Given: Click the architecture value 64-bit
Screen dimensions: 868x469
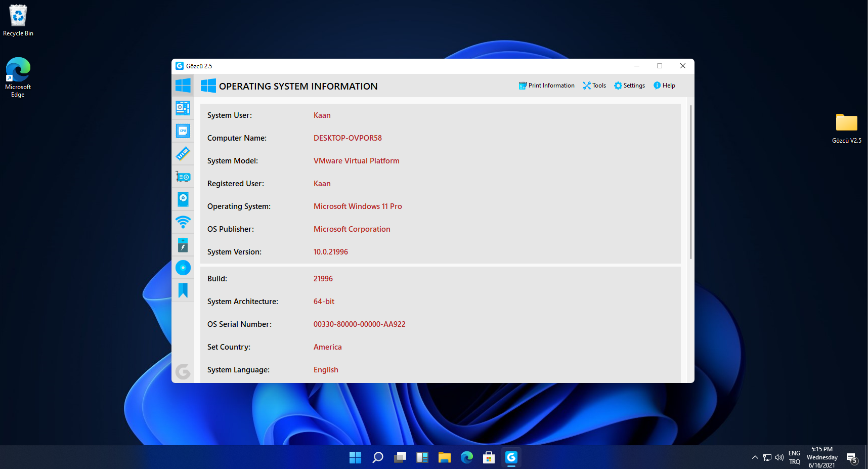Looking at the screenshot, I should (x=324, y=302).
